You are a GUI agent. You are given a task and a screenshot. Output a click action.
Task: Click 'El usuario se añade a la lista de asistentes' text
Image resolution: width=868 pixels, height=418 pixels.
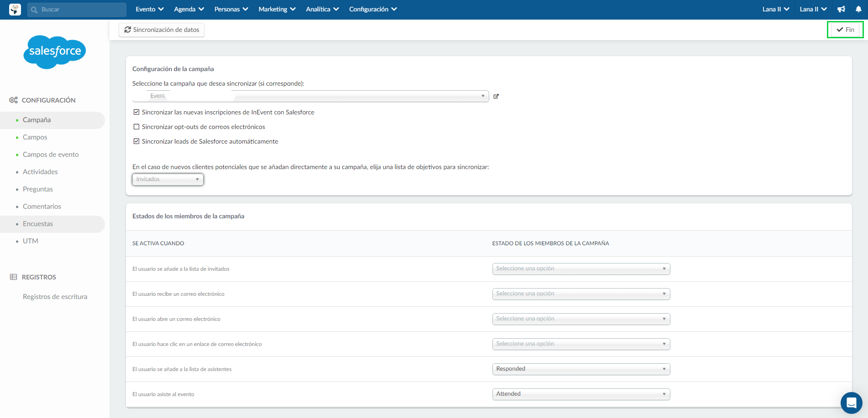click(182, 369)
